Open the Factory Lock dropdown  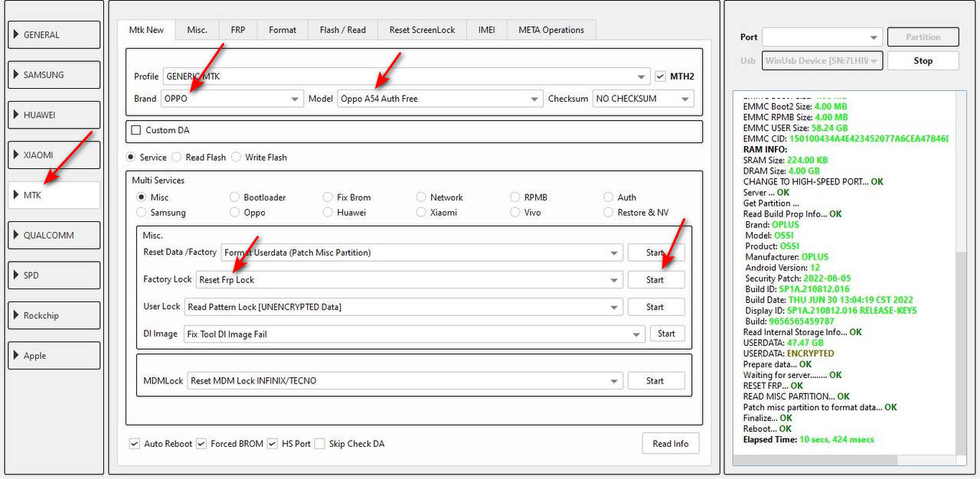click(409, 280)
